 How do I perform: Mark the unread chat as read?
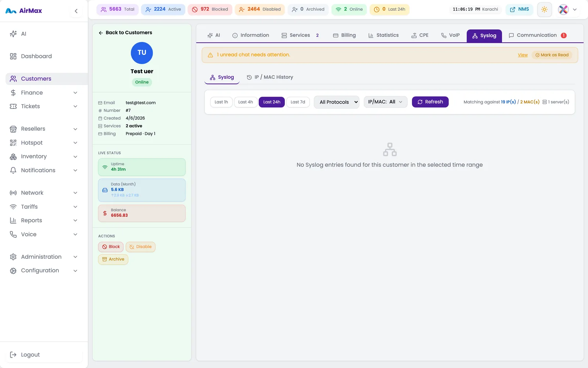click(552, 55)
